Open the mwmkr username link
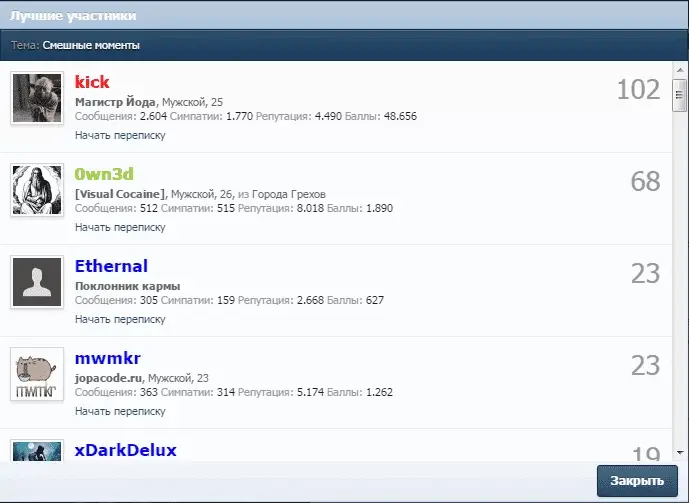The height and width of the screenshot is (503, 689). [108, 358]
